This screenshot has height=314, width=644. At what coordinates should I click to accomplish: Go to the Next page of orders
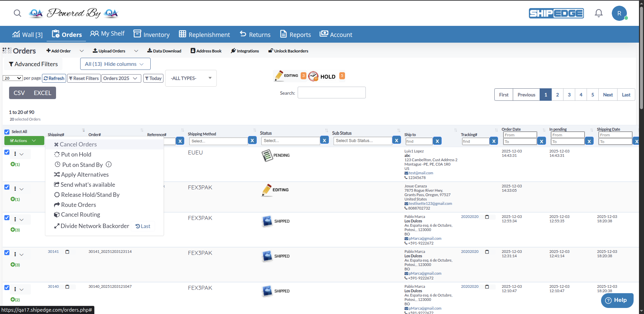[607, 95]
